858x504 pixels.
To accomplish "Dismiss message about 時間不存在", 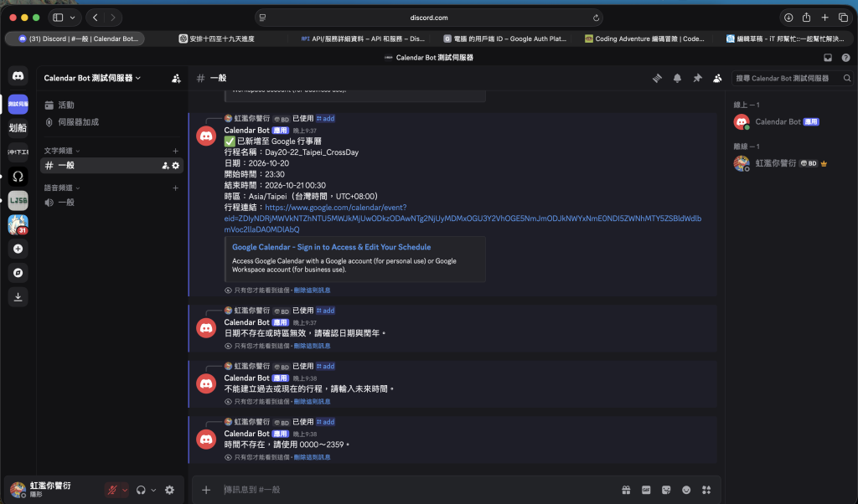I will point(312,458).
